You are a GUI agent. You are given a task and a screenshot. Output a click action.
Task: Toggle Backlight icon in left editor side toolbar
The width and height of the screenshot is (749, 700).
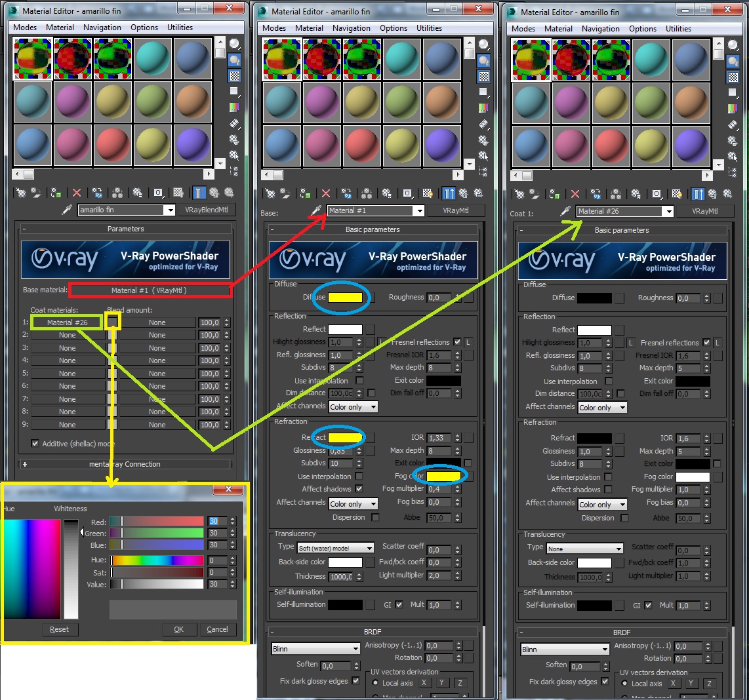click(234, 60)
